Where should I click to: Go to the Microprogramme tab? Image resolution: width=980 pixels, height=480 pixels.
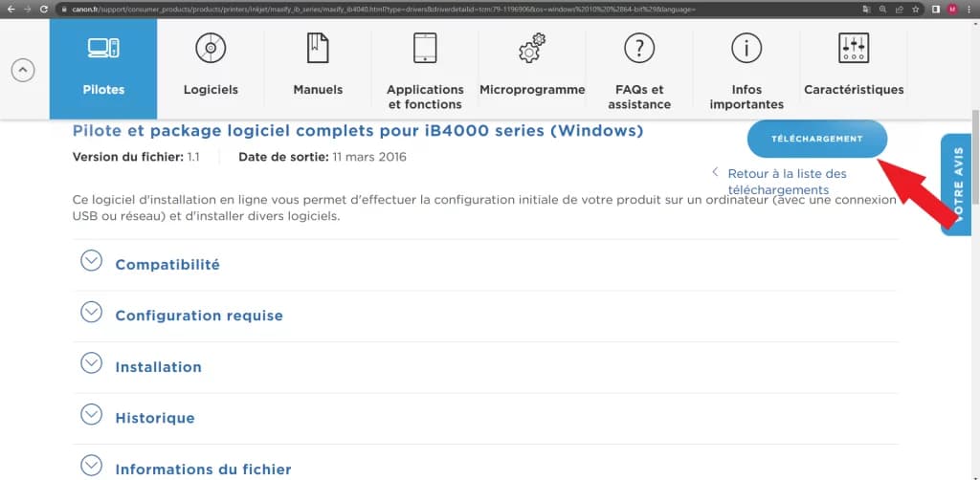[x=532, y=69]
